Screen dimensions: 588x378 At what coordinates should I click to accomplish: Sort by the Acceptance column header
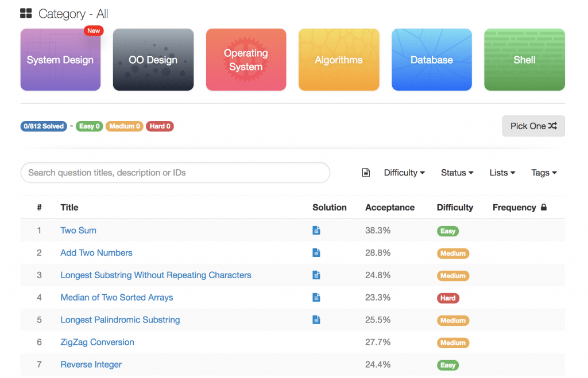[x=389, y=208]
